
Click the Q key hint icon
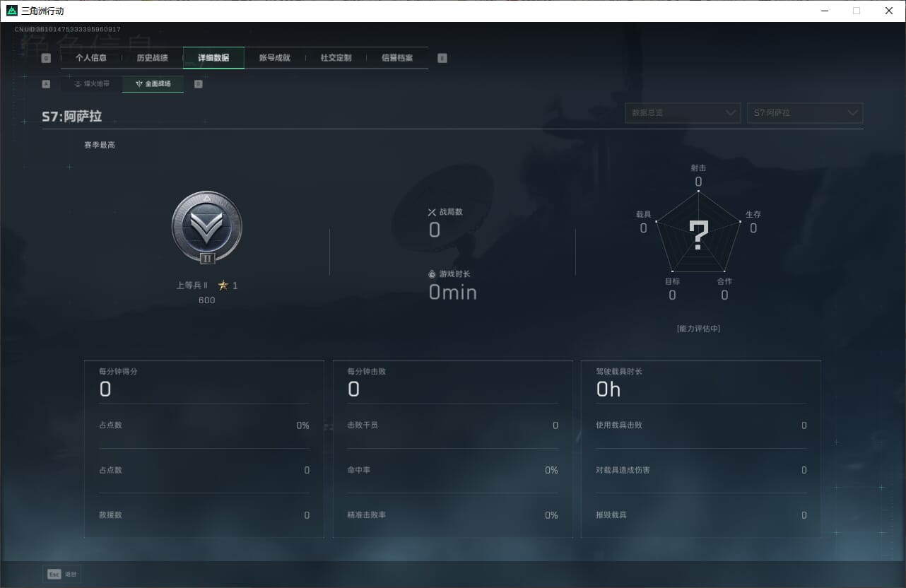pyautogui.click(x=47, y=58)
